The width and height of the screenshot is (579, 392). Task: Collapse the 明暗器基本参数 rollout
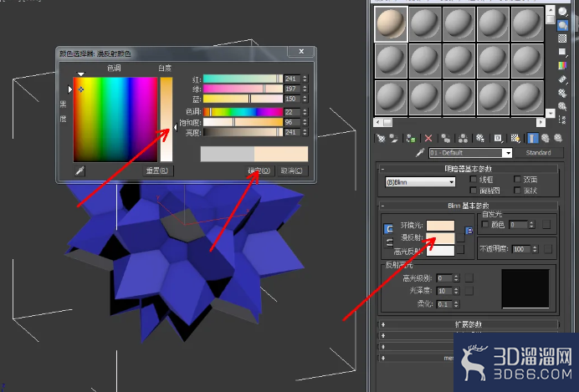click(x=469, y=169)
